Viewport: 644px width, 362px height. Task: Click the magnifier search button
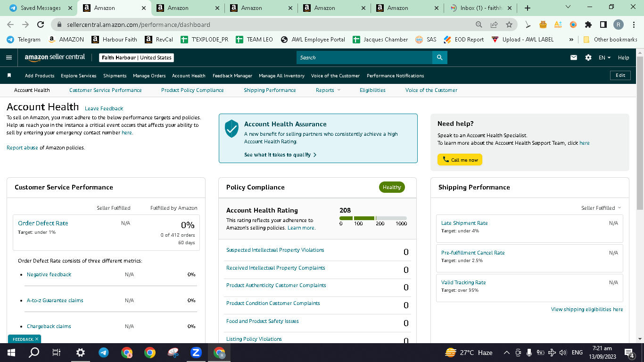(x=439, y=58)
